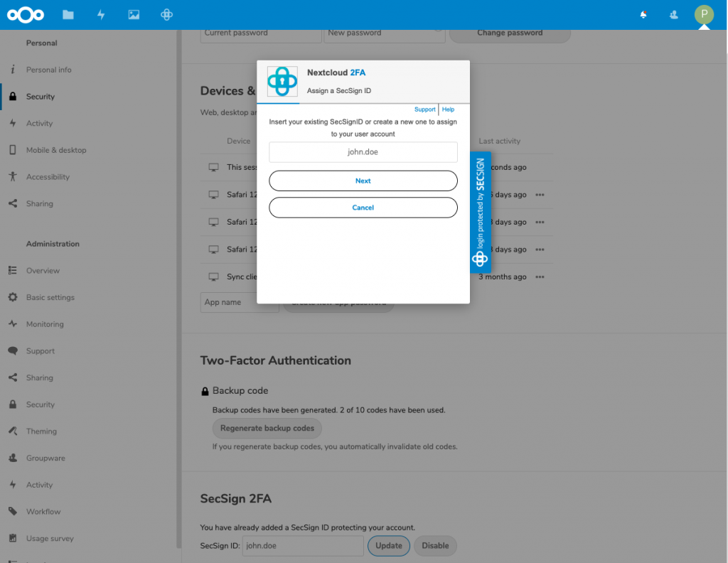Screen dimensions: 728x563
Task: Open the Help link in the dialog
Action: coord(448,109)
